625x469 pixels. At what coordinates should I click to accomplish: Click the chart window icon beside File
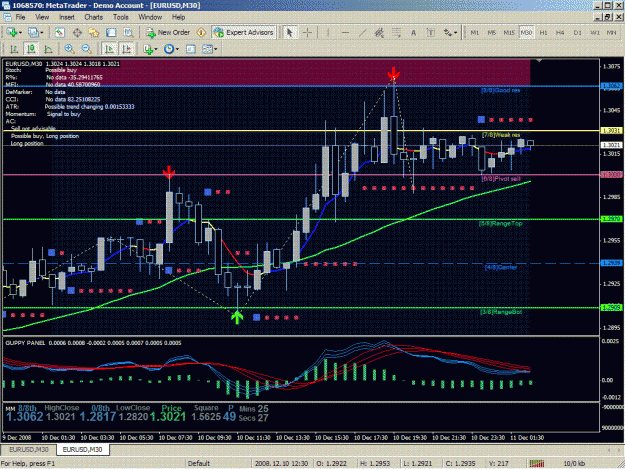7,17
